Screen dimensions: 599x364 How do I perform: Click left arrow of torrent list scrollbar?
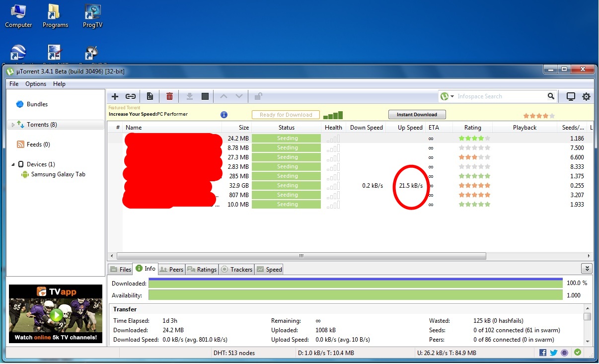point(112,256)
